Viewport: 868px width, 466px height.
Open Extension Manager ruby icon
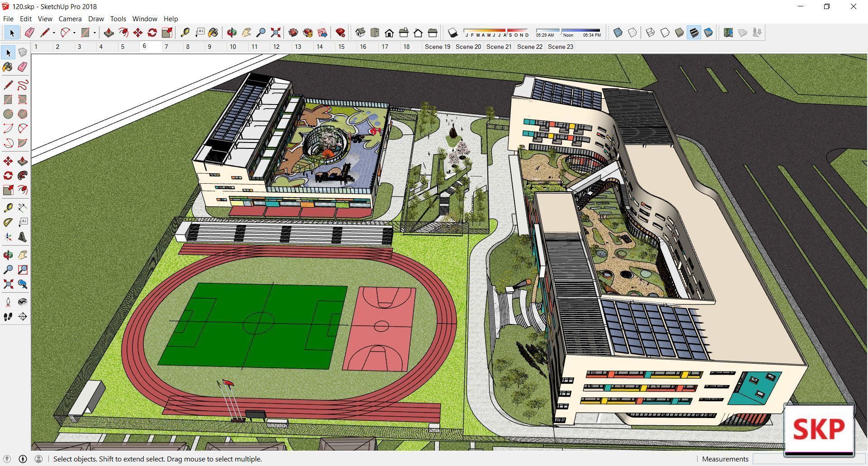coord(340,33)
